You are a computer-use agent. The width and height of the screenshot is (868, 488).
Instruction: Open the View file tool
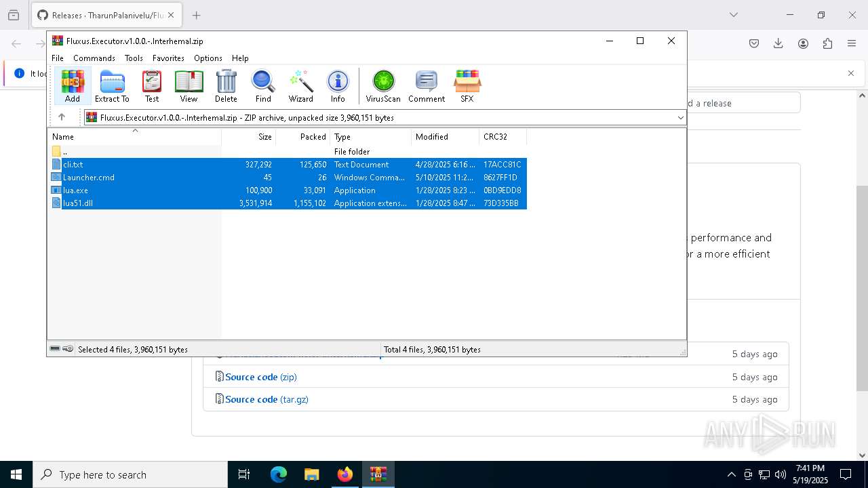point(189,86)
